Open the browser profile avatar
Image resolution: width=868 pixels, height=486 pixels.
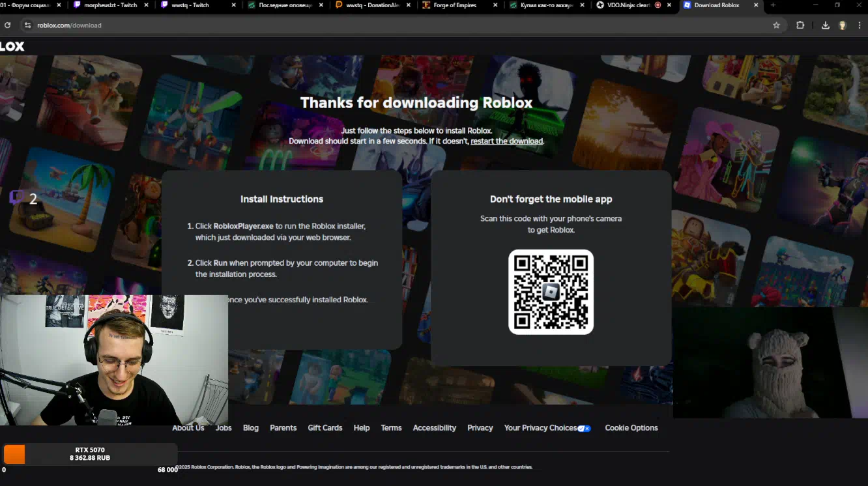(842, 25)
